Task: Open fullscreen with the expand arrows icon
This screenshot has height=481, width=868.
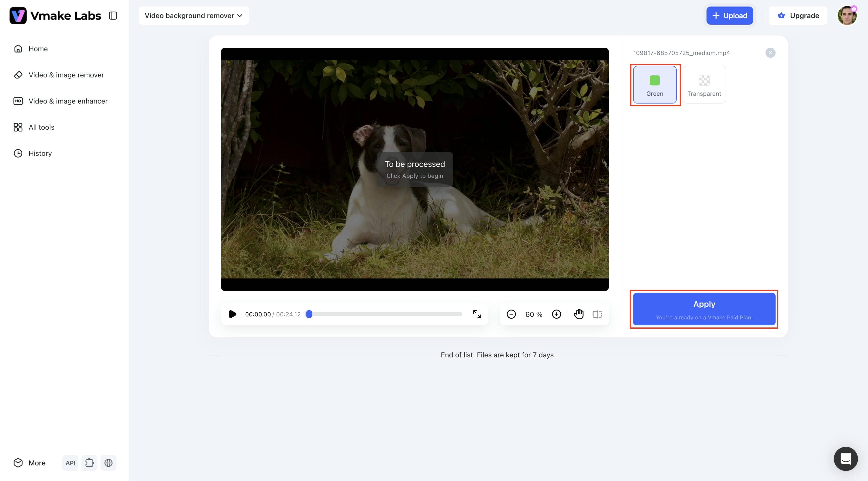Action: coord(477,314)
